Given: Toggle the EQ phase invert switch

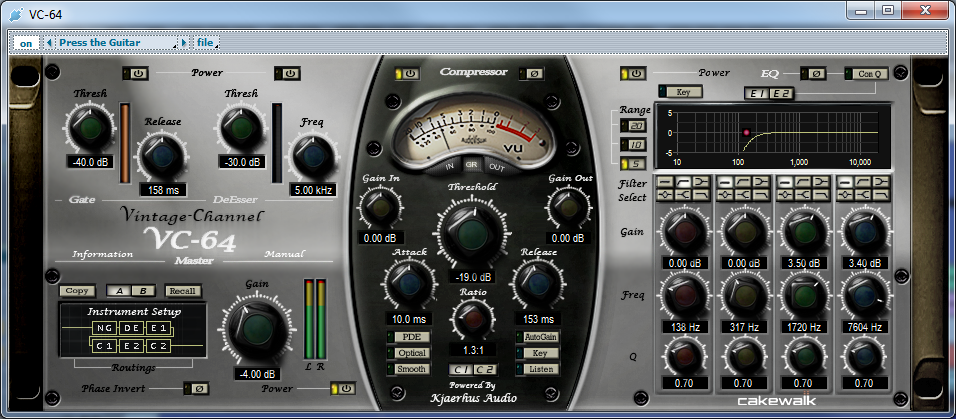Looking at the screenshot, I should 813,73.
